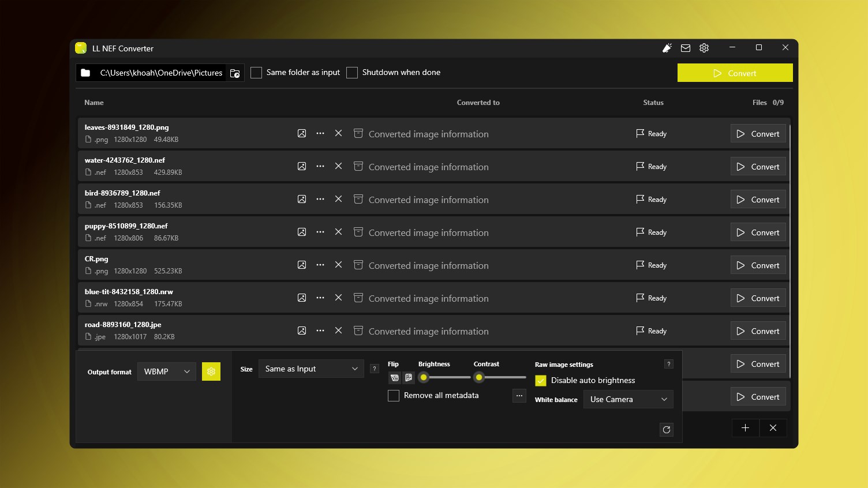Image resolution: width=868 pixels, height=488 pixels.
Task: Open the WBMP output format dropdown
Action: tap(166, 371)
